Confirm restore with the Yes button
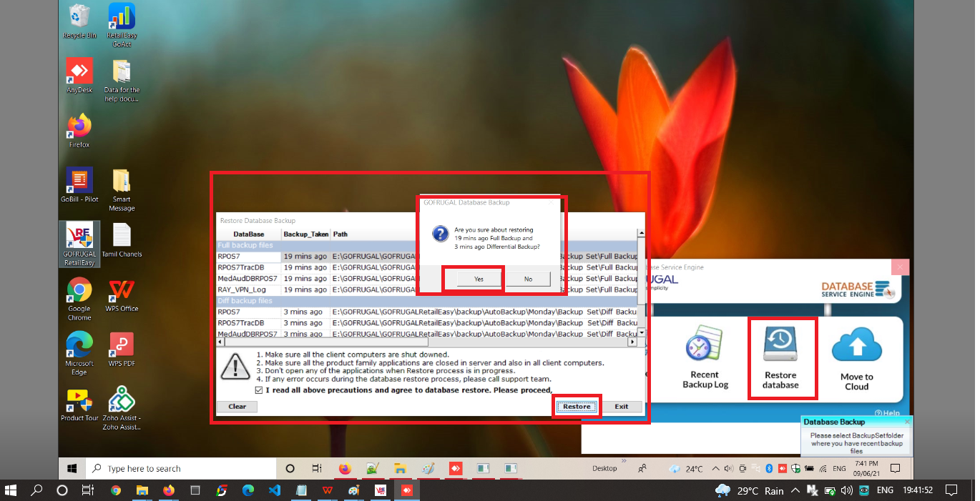This screenshot has height=501, width=980. pos(478,279)
